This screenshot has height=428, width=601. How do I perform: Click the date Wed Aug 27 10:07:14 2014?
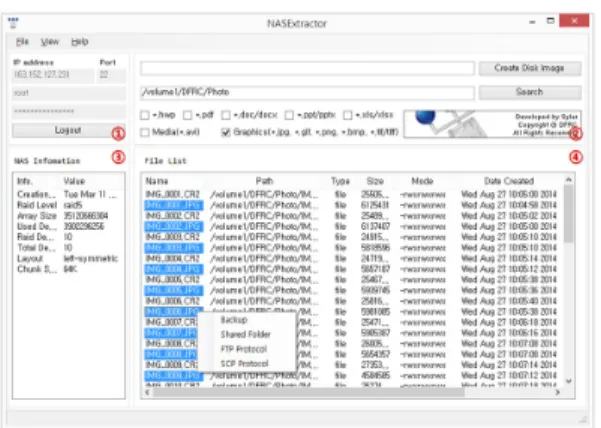(509, 365)
